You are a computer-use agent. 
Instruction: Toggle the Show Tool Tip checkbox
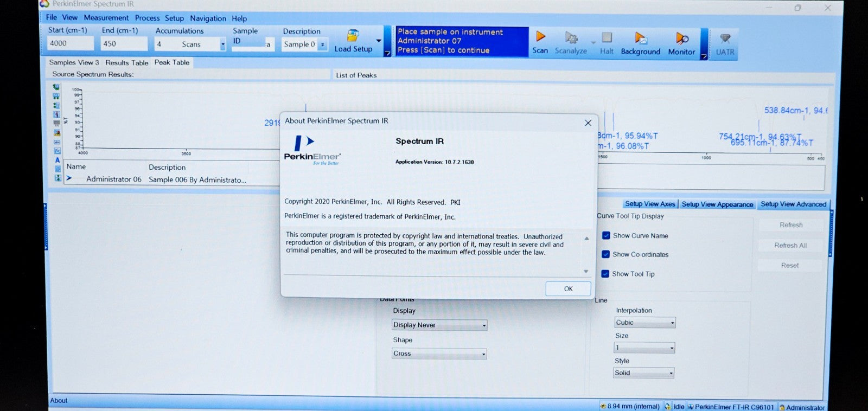coord(605,274)
